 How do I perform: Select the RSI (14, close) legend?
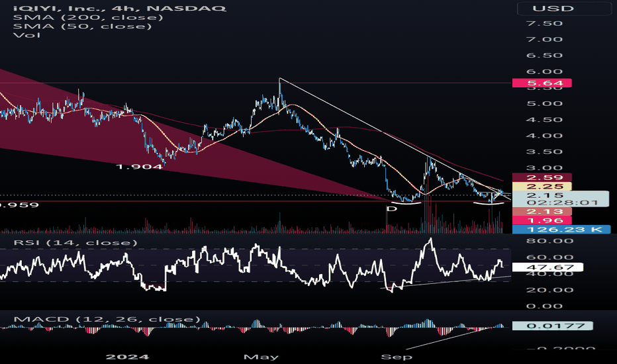(x=75, y=243)
